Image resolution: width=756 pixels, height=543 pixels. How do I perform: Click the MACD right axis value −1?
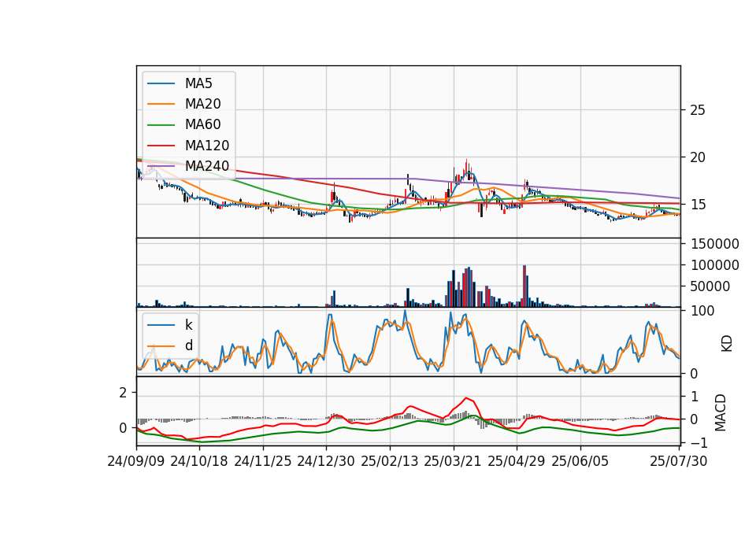tap(699, 443)
